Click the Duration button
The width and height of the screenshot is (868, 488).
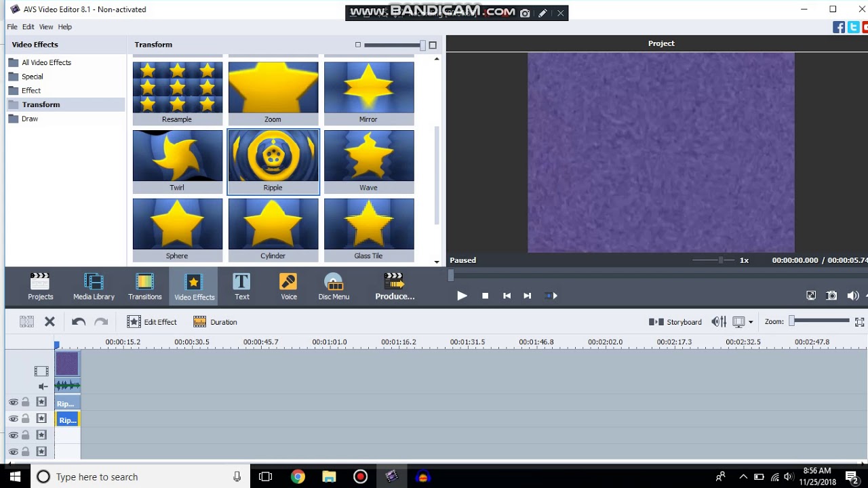point(215,322)
